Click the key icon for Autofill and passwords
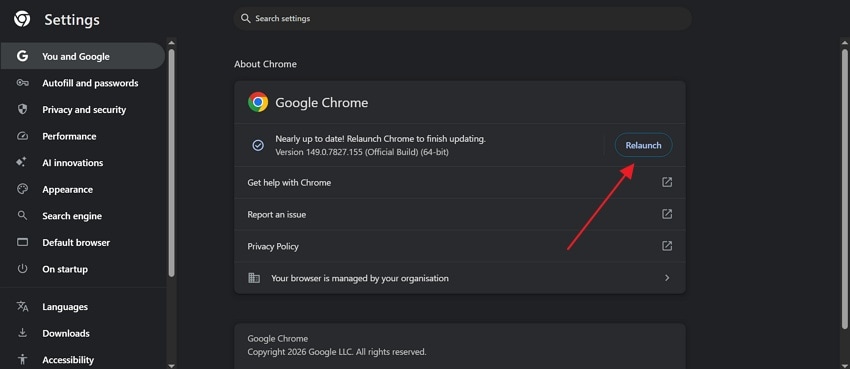 22,83
